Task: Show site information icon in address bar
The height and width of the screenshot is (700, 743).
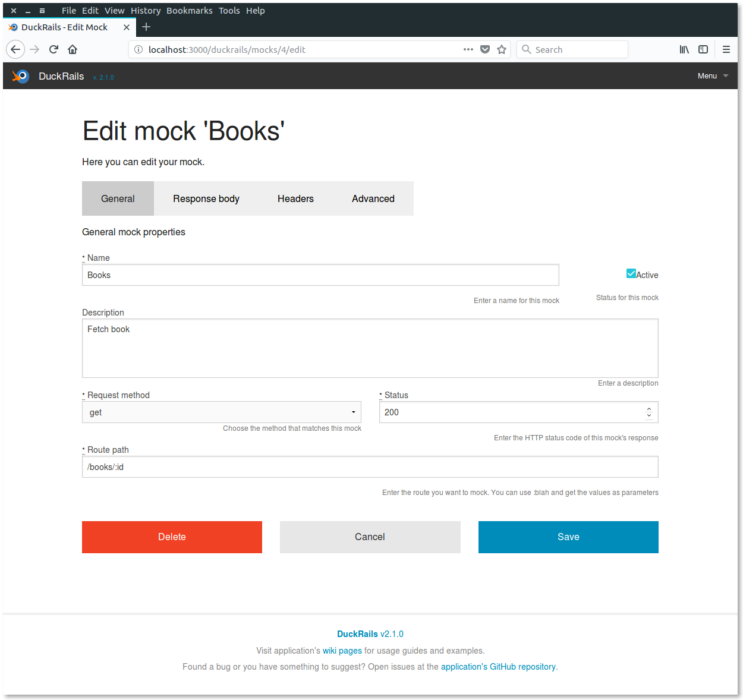Action: click(x=138, y=49)
